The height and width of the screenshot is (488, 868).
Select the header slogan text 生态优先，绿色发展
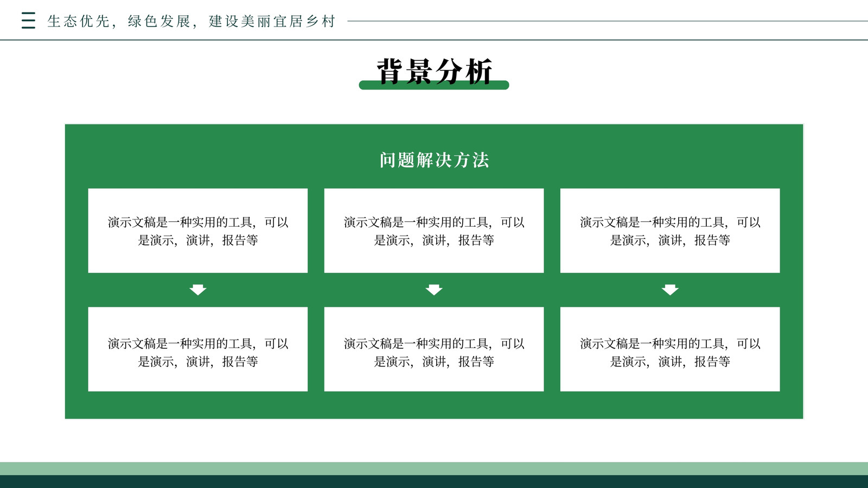coord(119,21)
